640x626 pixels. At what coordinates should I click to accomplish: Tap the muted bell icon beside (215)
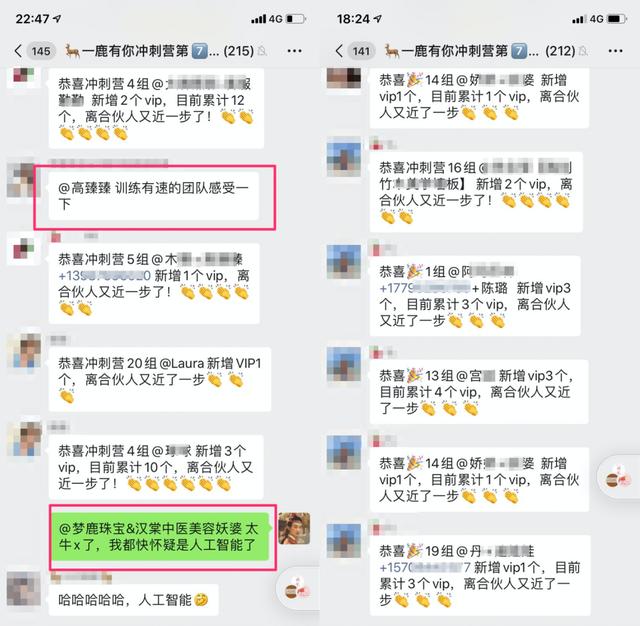click(x=262, y=51)
